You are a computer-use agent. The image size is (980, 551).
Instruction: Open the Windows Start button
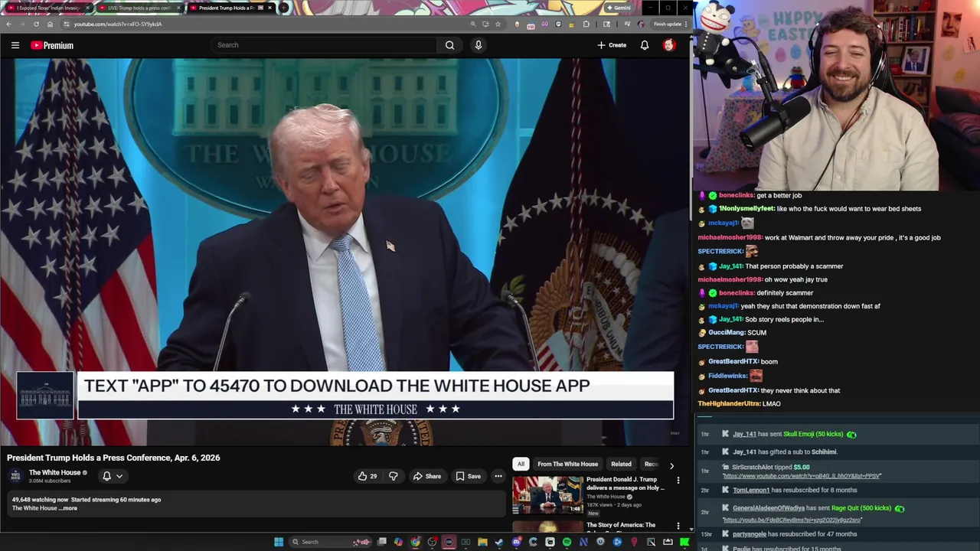pos(279,542)
